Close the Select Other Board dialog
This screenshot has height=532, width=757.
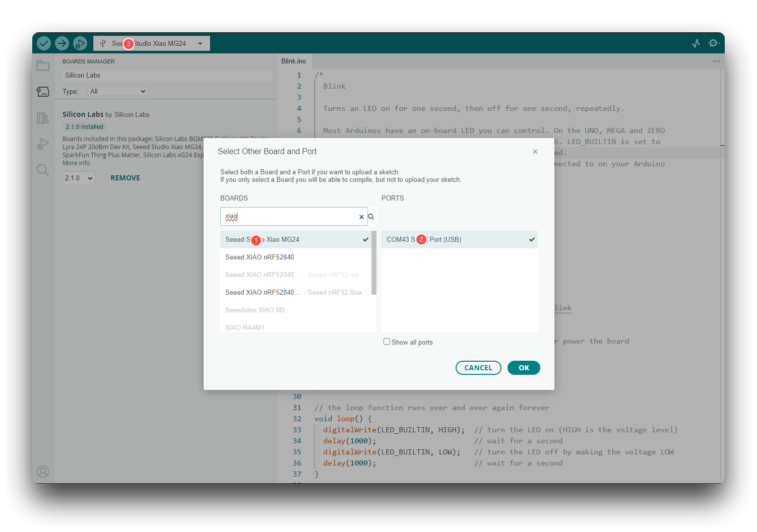[x=535, y=152]
